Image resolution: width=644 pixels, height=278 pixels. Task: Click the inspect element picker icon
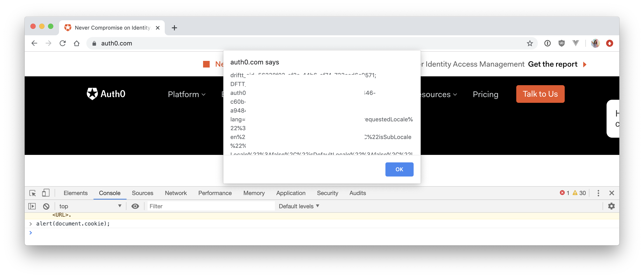[x=33, y=193]
